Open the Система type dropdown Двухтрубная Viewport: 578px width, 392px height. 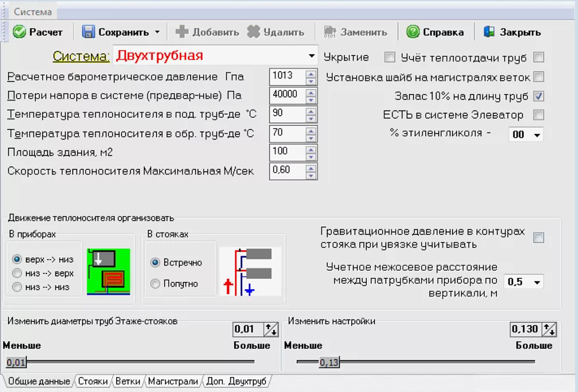[x=311, y=56]
